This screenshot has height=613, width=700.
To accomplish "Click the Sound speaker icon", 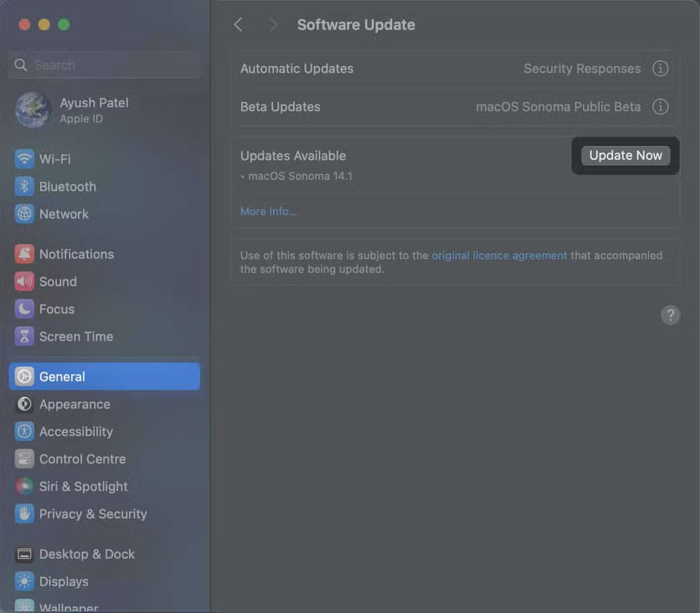I will 24,281.
